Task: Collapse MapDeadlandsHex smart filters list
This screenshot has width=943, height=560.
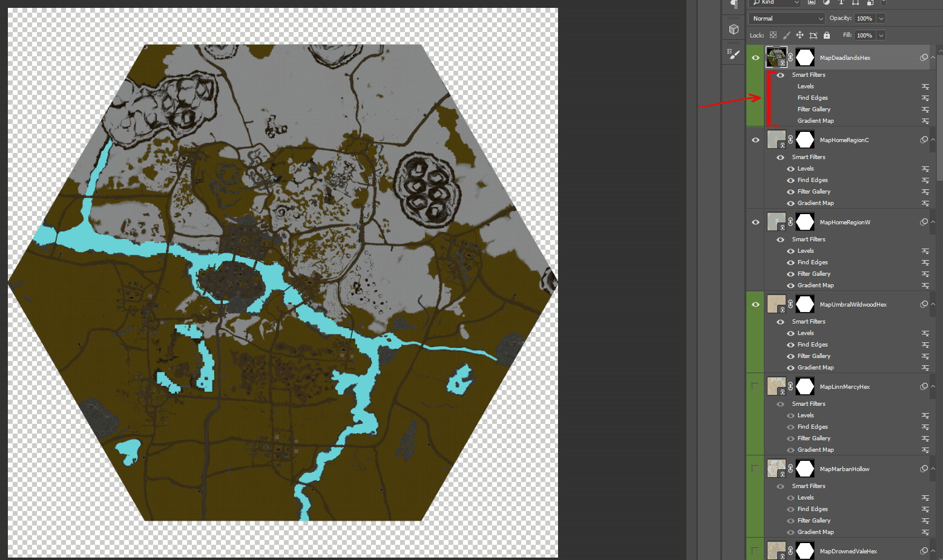Action: pos(933,57)
